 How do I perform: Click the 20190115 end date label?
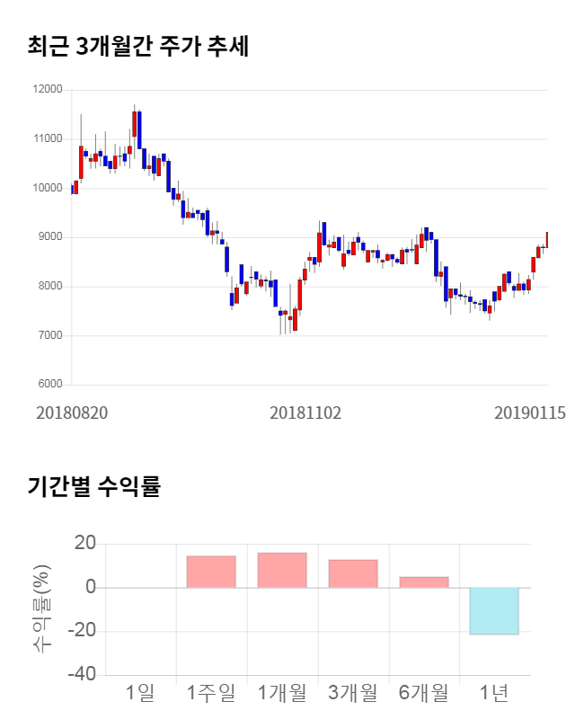[x=529, y=413]
